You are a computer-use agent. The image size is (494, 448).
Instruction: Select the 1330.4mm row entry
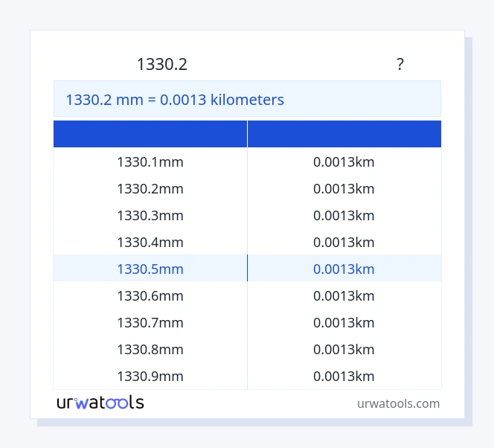click(x=150, y=242)
